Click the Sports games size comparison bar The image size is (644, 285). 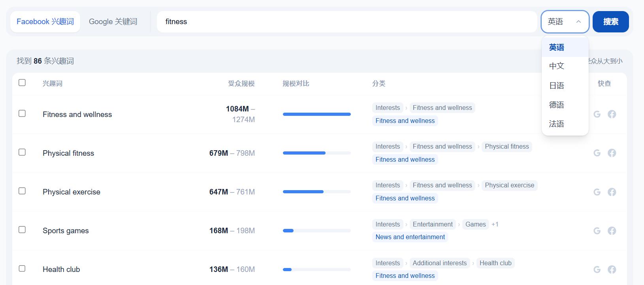[317, 230]
